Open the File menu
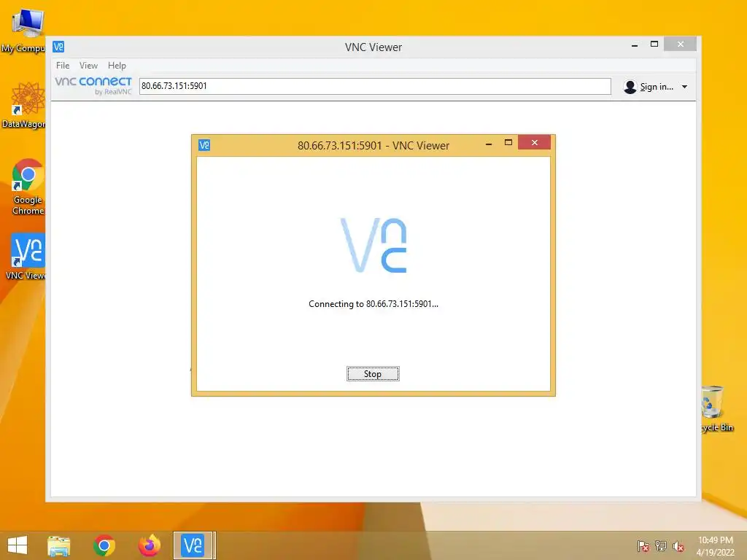This screenshot has height=560, width=747. click(63, 65)
